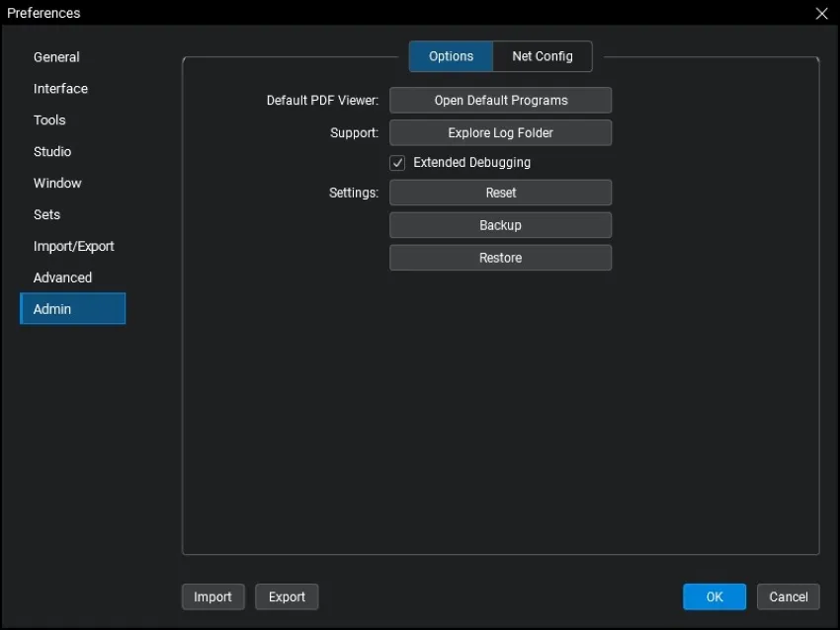Restore settings from a backup
840x630 pixels.
[500, 257]
